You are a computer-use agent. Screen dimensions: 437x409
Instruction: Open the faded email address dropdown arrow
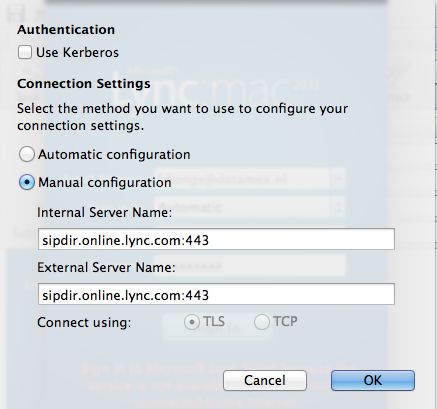[338, 179]
